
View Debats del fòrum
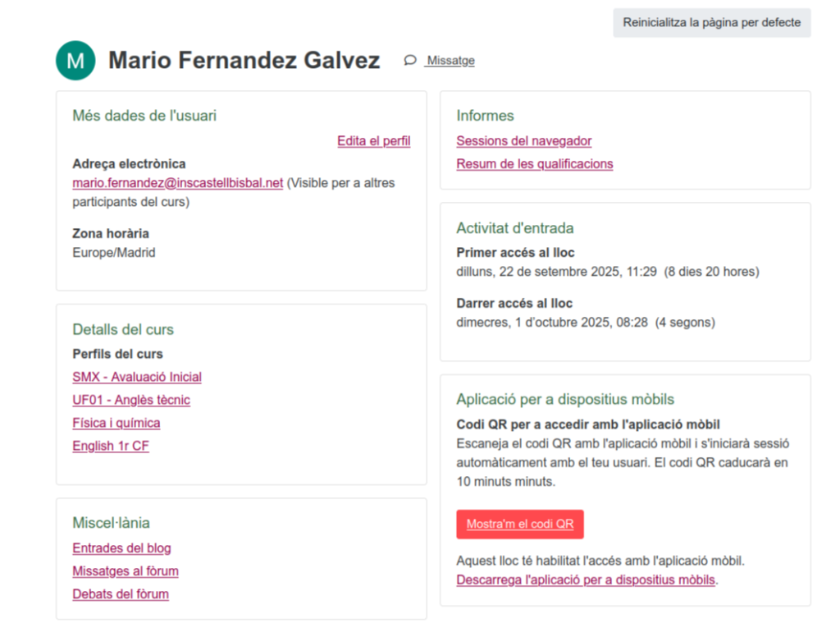pos(121,594)
